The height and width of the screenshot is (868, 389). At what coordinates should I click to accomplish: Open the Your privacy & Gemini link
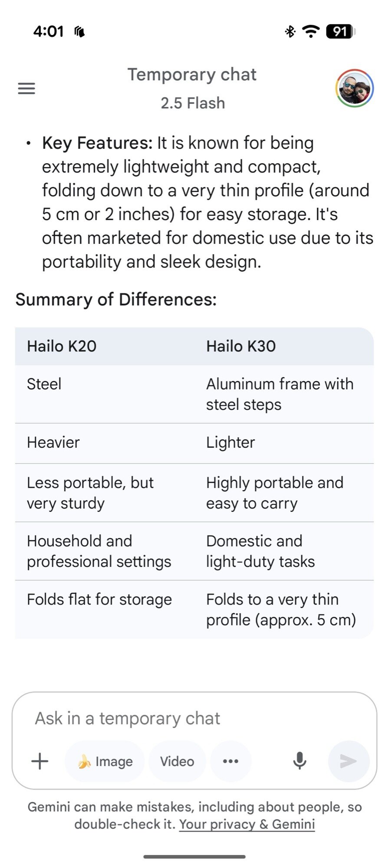[x=247, y=824]
